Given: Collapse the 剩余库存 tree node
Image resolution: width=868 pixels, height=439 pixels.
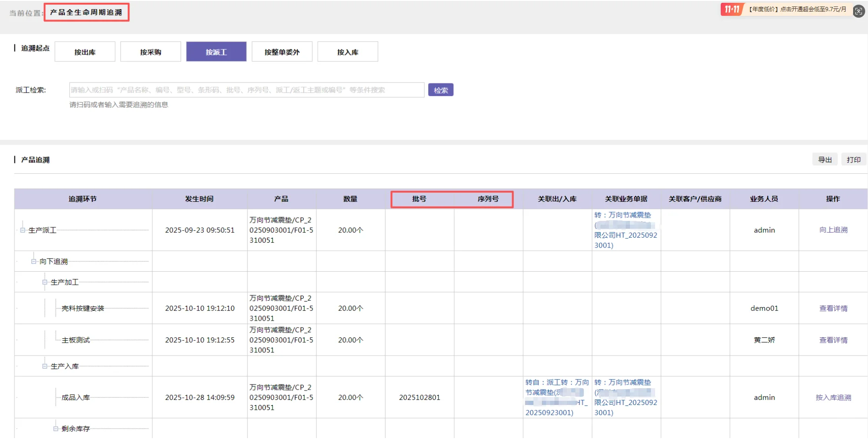Looking at the screenshot, I should click(55, 428).
